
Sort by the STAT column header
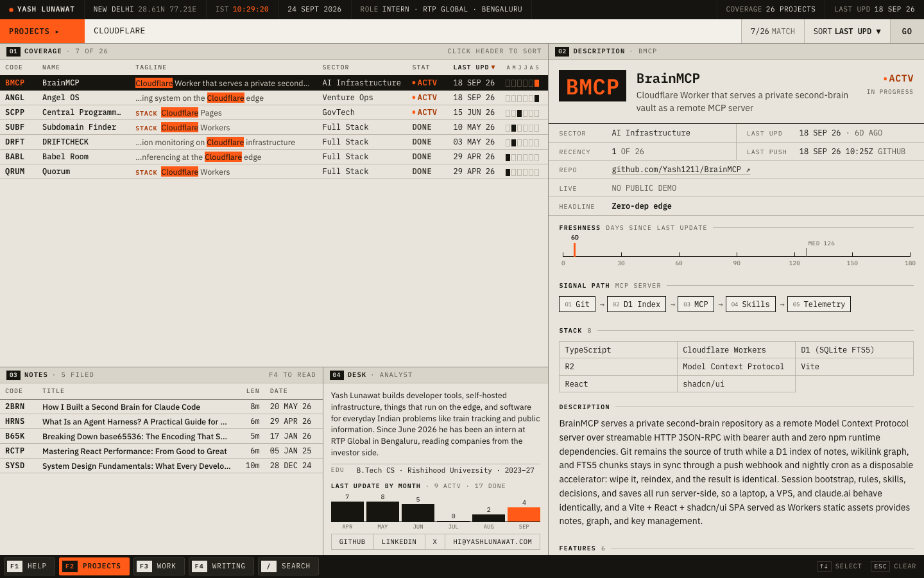click(x=421, y=67)
